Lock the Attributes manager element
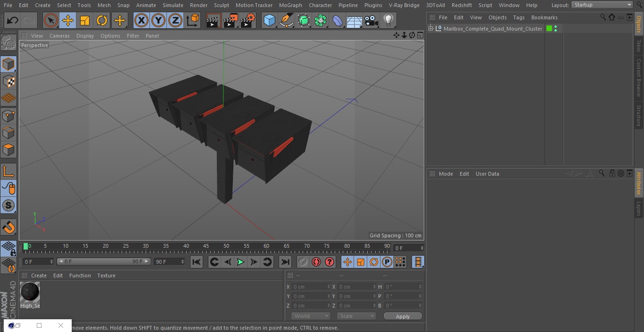This screenshot has height=332, width=644. (x=612, y=173)
